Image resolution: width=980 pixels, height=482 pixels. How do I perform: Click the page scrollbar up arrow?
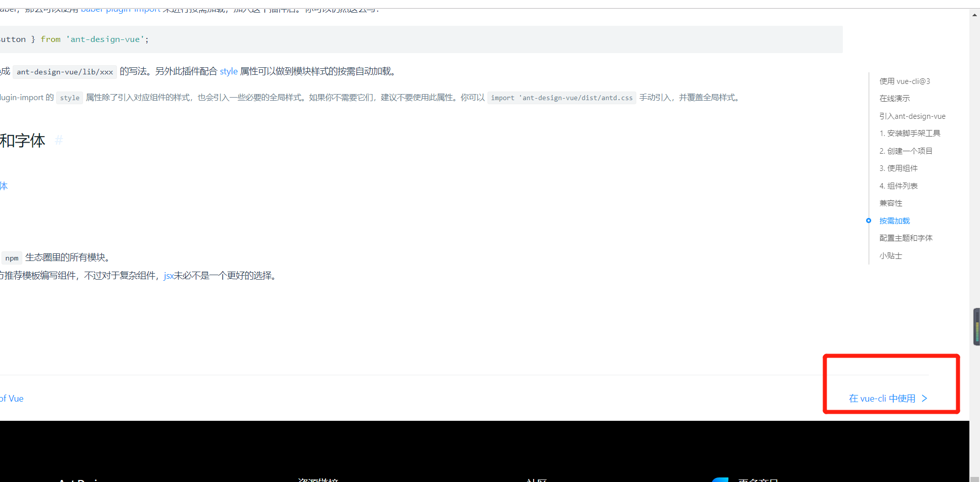(x=974, y=15)
